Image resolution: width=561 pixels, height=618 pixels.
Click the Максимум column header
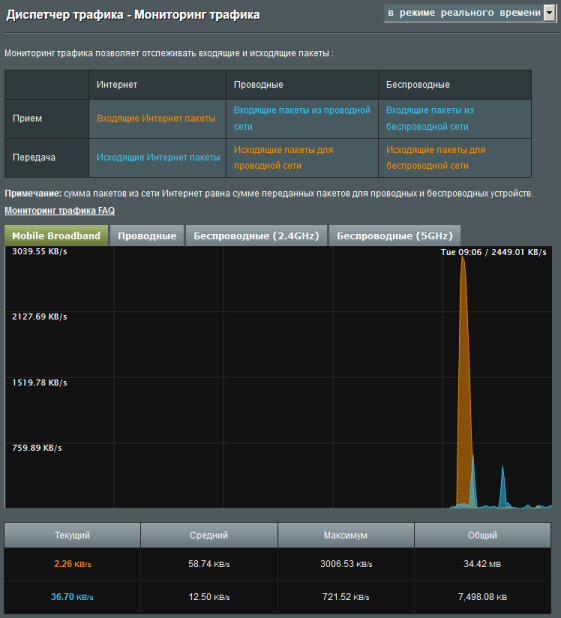(346, 535)
